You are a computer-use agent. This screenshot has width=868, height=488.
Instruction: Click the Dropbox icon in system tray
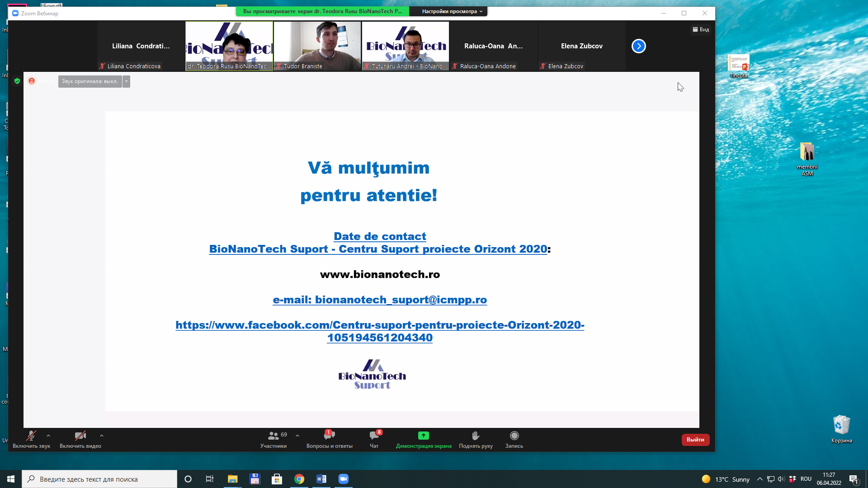coord(793,479)
